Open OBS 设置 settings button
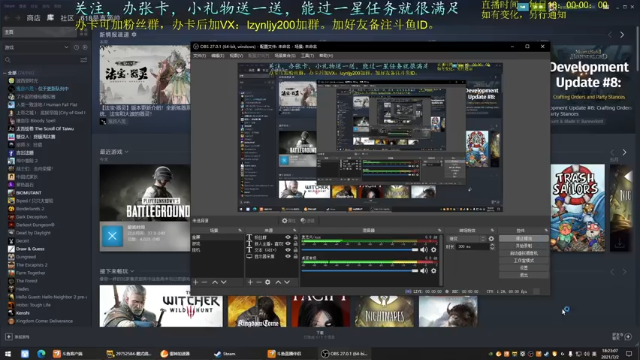This screenshot has width=640, height=360. (524, 268)
